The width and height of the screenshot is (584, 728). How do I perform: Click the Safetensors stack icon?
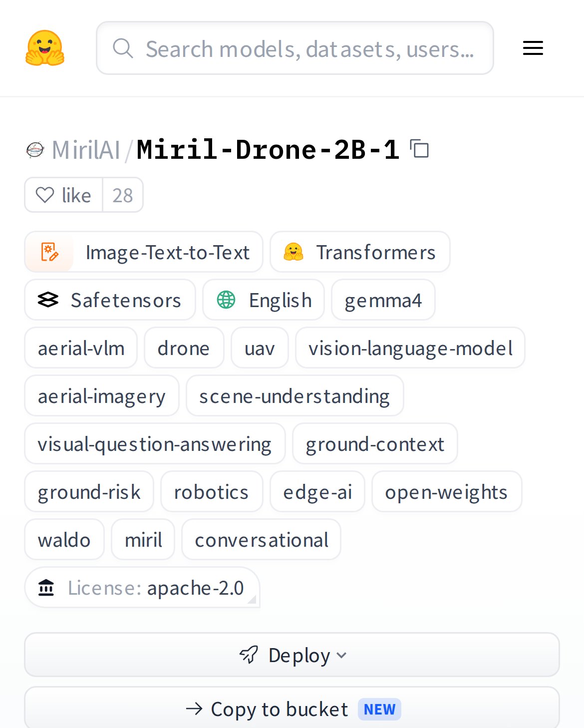(48, 300)
